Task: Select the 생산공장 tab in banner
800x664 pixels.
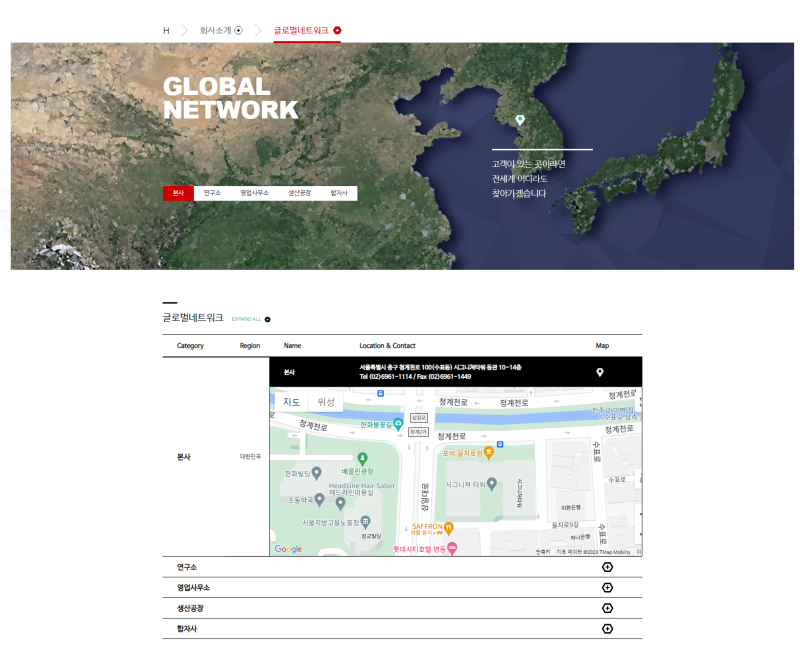Action: 300,193
